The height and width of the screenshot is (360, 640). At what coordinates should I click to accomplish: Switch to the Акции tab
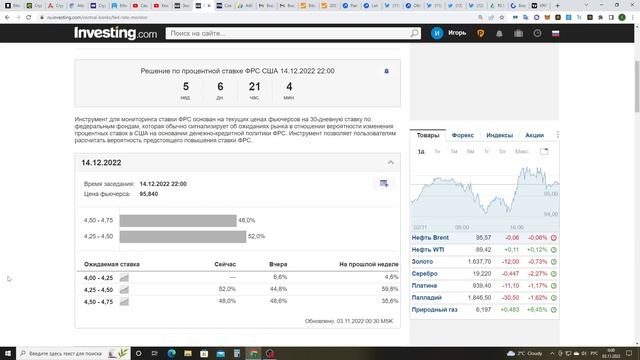(534, 135)
